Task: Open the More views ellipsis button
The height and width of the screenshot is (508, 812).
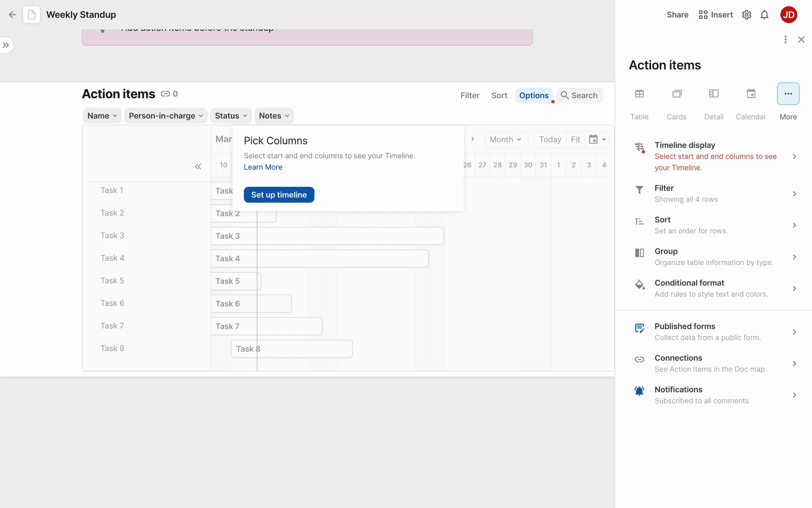Action: pyautogui.click(x=788, y=94)
